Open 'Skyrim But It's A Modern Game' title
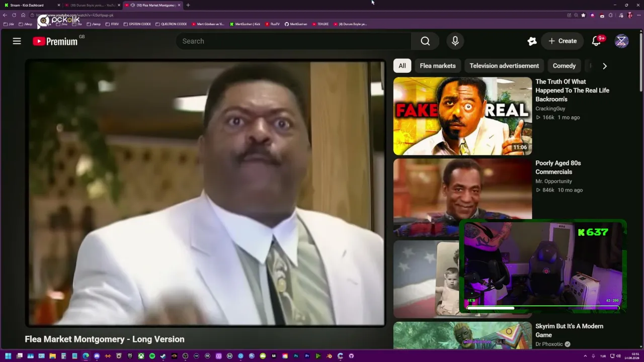 pos(569,330)
